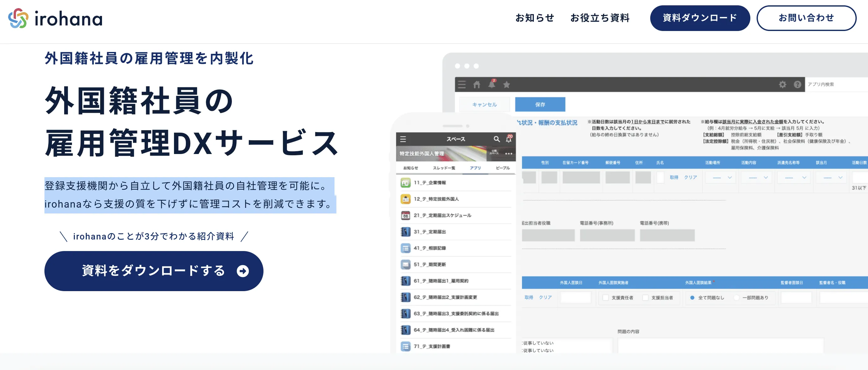Click the 外国人面談日 input field
Viewport: 868px width, 370px height.
575,298
